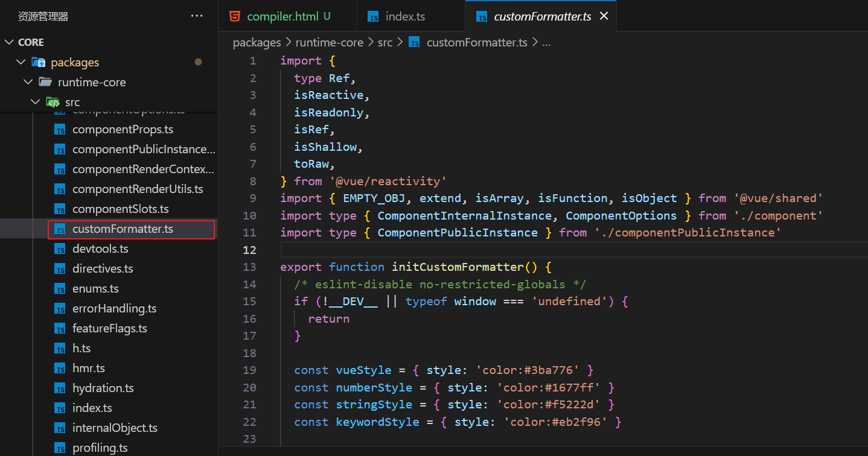Open the explorer panel three-dots menu

click(197, 16)
